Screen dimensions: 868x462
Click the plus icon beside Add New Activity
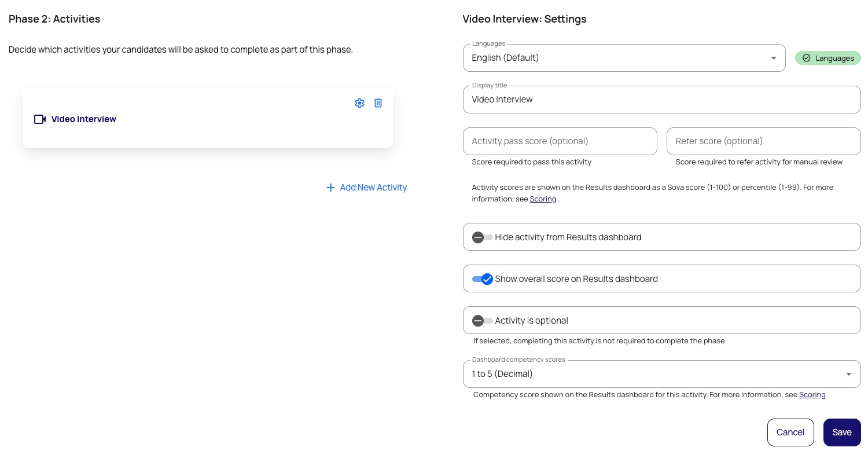[330, 188]
